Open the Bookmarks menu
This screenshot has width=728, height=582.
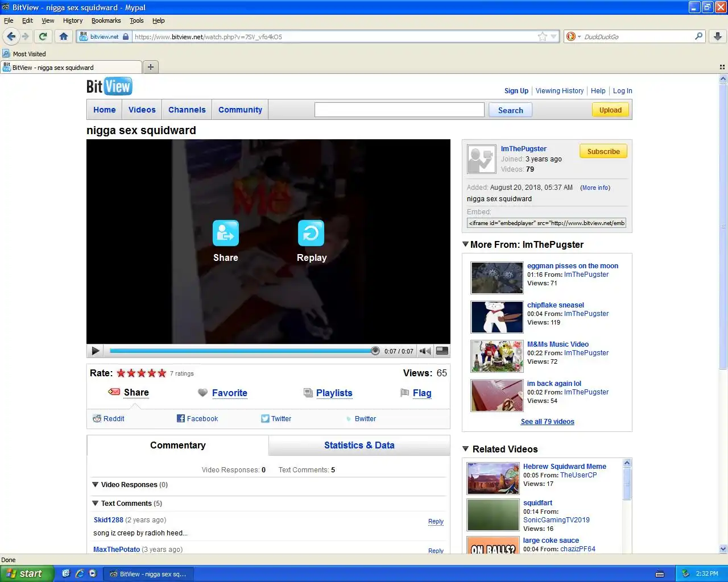[106, 20]
